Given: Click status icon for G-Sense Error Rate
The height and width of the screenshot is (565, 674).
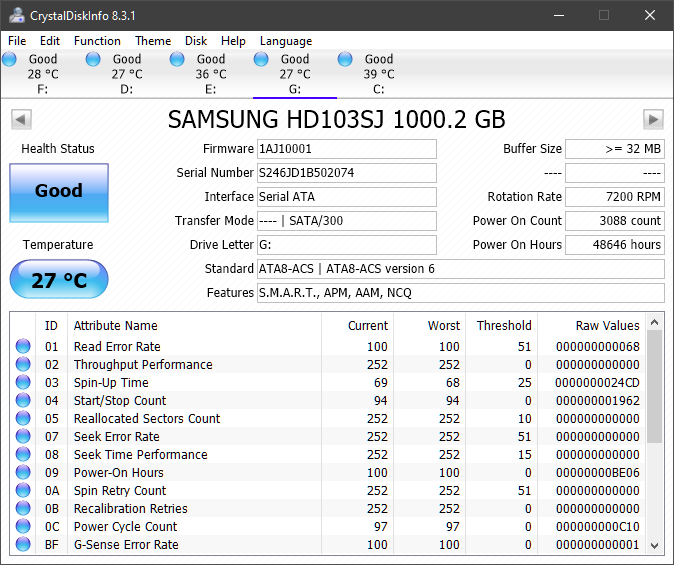Looking at the screenshot, I should (23, 544).
